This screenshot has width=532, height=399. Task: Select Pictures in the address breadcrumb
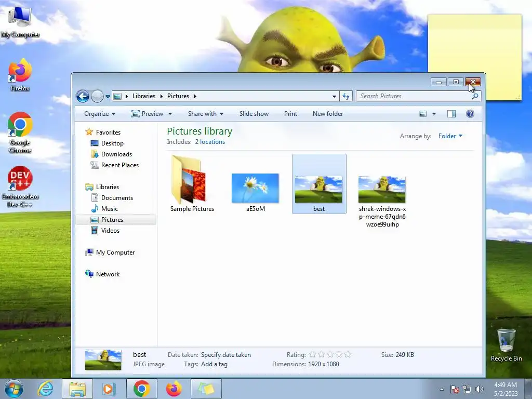click(178, 96)
